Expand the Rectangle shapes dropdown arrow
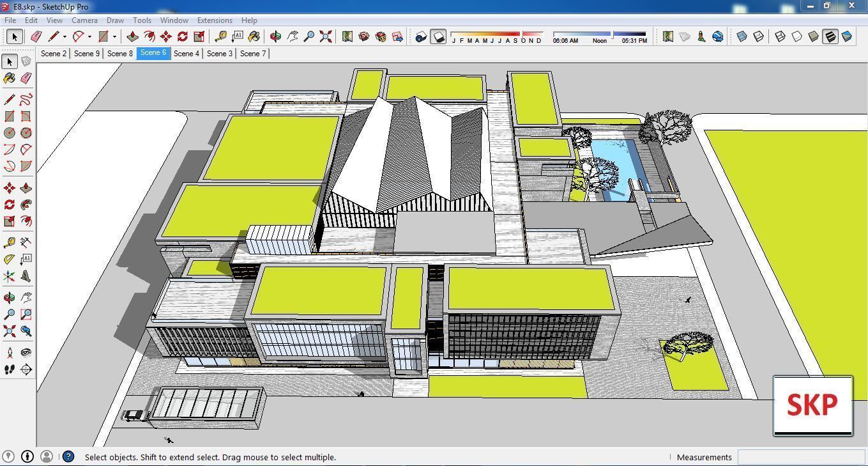Screen dimensions: 868x466 tap(114, 36)
